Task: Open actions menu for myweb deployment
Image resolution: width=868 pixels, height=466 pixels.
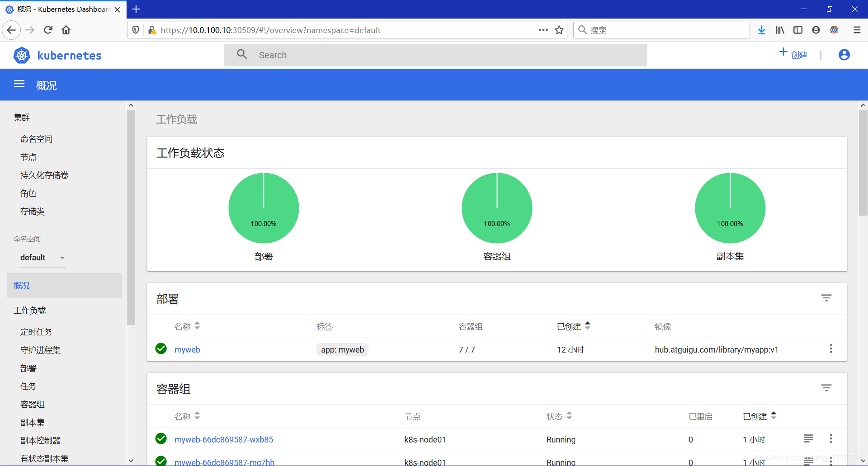Action: pyautogui.click(x=831, y=348)
